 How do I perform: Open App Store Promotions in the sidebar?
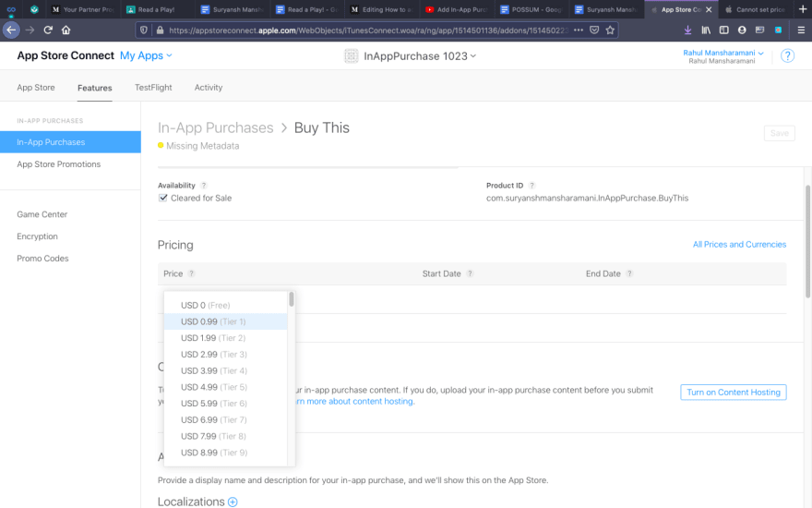[x=58, y=164]
